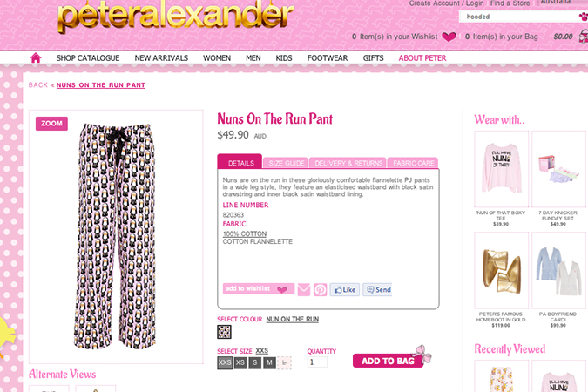Screen dimensions: 588x392
Task: Select size XS
Action: point(240,362)
